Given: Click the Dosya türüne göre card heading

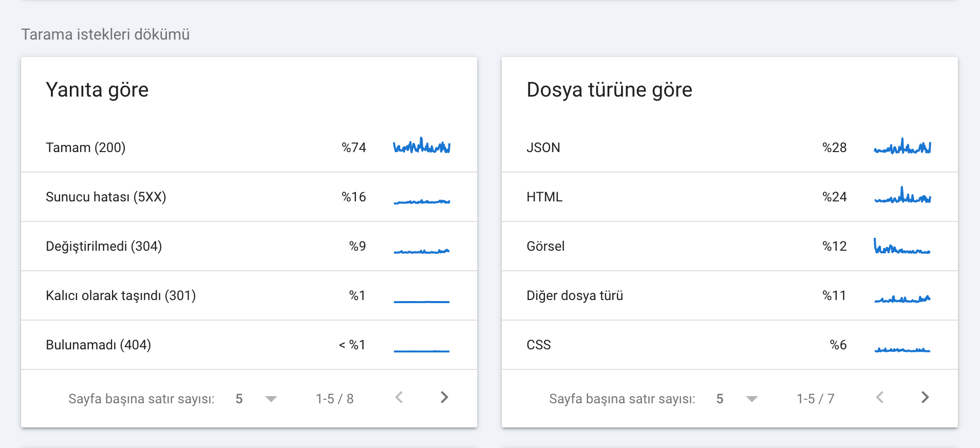Looking at the screenshot, I should (x=610, y=90).
